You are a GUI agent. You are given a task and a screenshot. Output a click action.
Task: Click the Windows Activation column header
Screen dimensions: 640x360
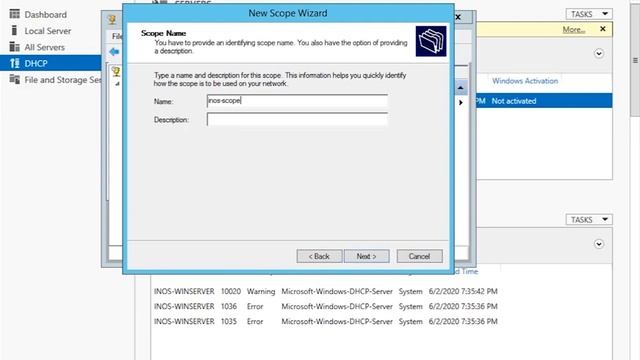pos(525,81)
